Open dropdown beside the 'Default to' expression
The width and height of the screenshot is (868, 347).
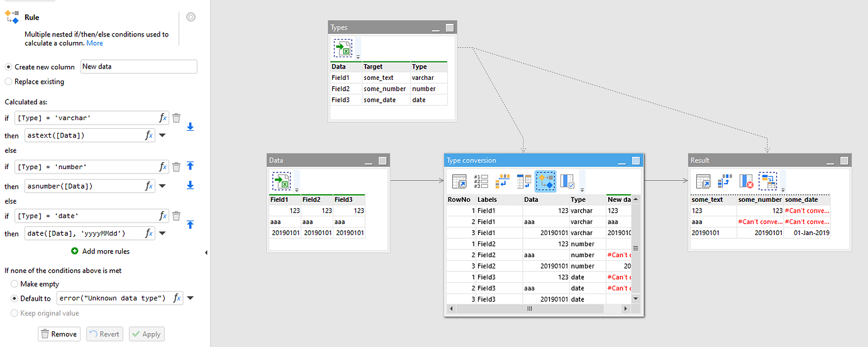[190, 299]
